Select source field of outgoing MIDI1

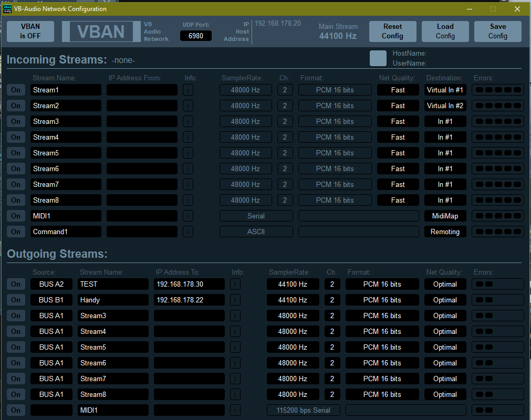click(51, 410)
